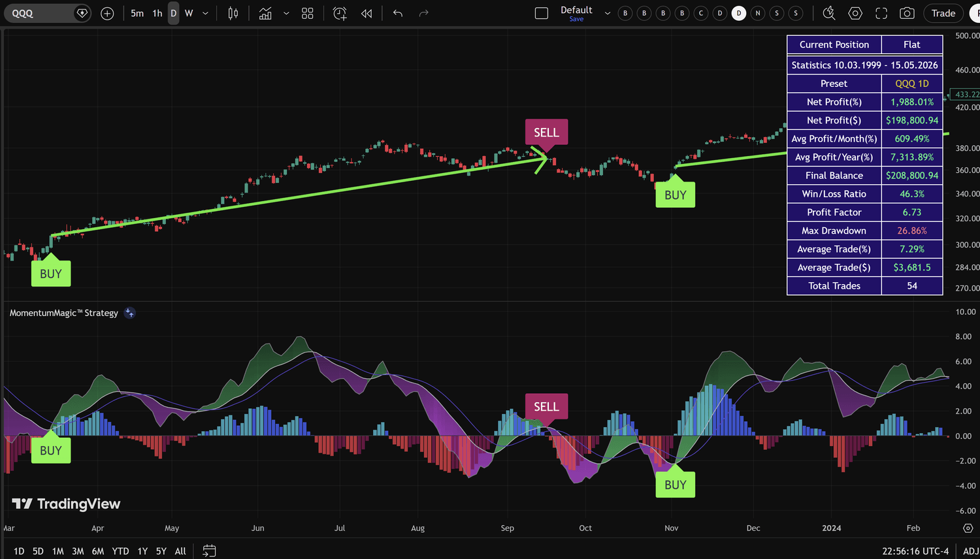Click the diamond badge beside QQQ

coord(82,13)
